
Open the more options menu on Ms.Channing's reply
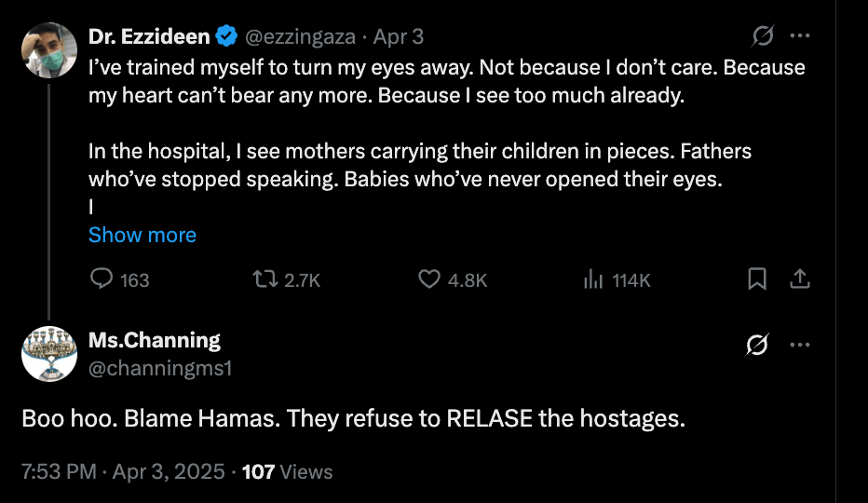coord(799,345)
